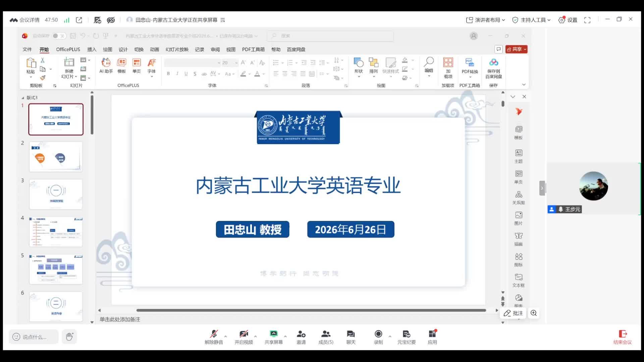Unmute microphone with 解除静音
This screenshot has height=362, width=644.
pyautogui.click(x=214, y=337)
